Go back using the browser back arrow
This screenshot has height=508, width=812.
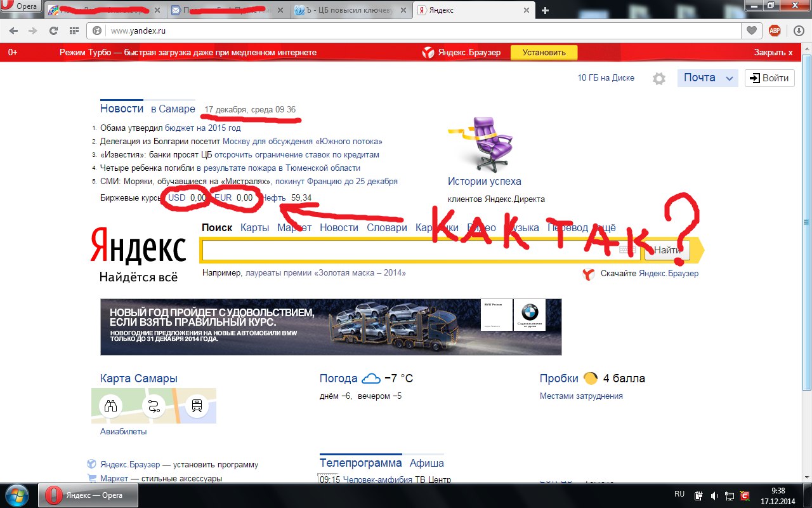coord(14,30)
